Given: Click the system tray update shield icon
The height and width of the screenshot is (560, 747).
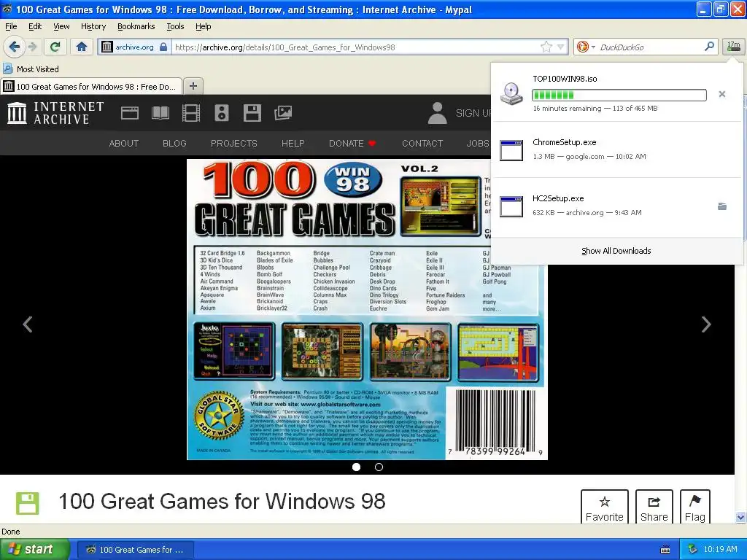Looking at the screenshot, I should [693, 549].
